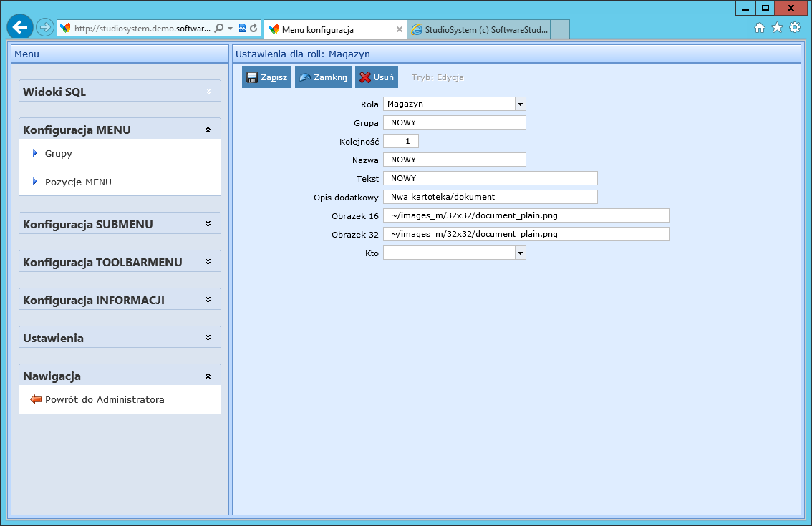Click the browser Back arrow button
812x526 pixels.
click(x=20, y=27)
